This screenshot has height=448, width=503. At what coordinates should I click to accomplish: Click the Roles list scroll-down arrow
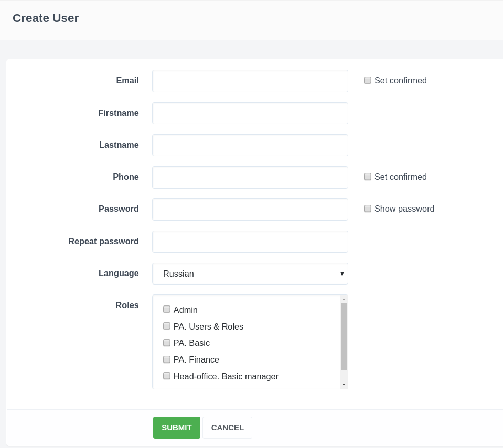pos(344,385)
